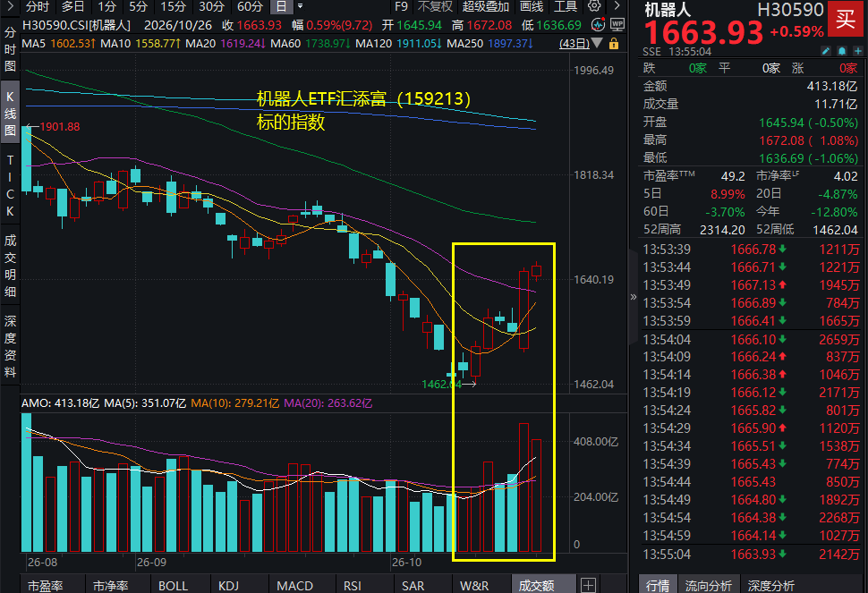This screenshot has width=868, height=593.
Task: Collapse the right quote panel with double arrow
Action: (634, 297)
